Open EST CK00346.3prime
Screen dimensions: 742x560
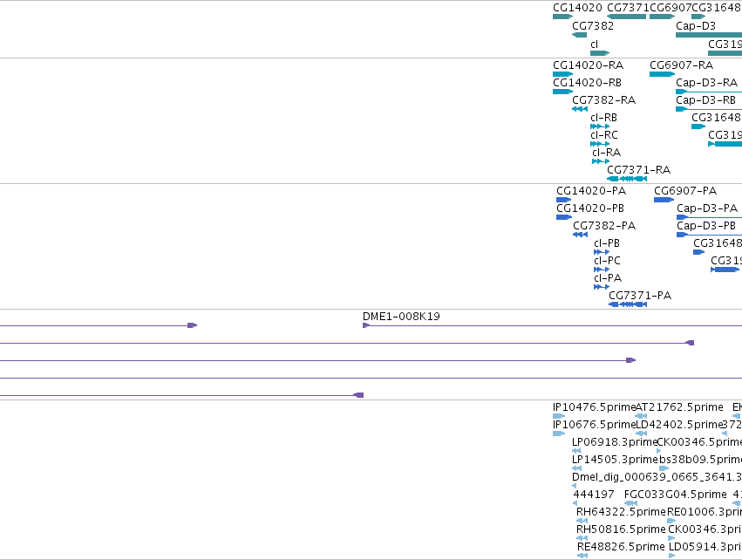coord(671,538)
